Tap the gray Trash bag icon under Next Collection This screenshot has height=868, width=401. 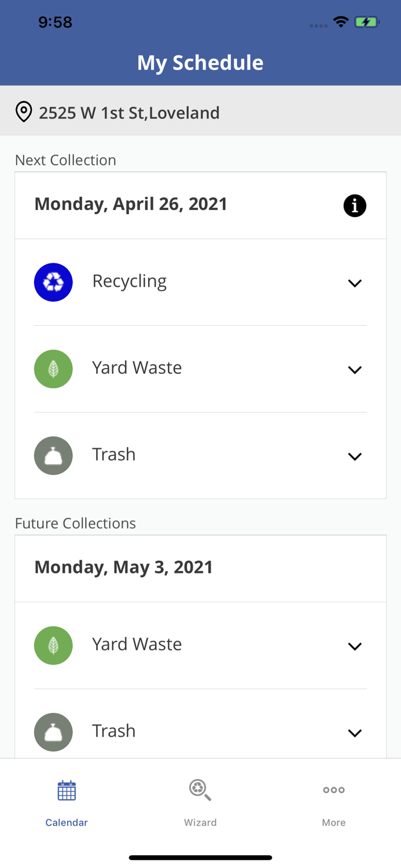(x=53, y=455)
